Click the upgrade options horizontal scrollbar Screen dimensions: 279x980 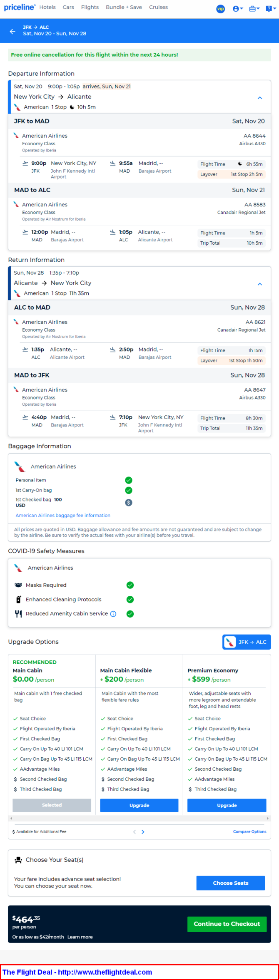[139, 818]
